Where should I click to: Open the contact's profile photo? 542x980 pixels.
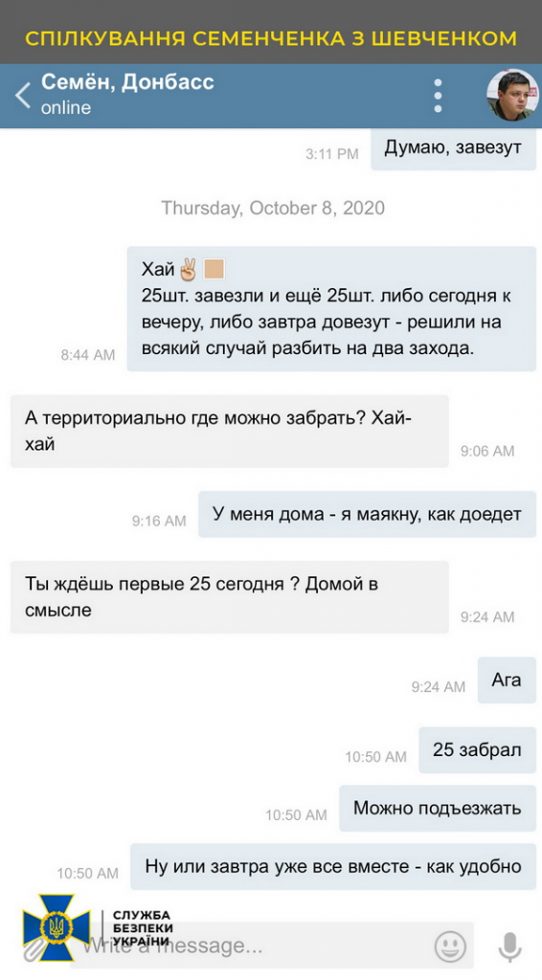(x=512, y=96)
